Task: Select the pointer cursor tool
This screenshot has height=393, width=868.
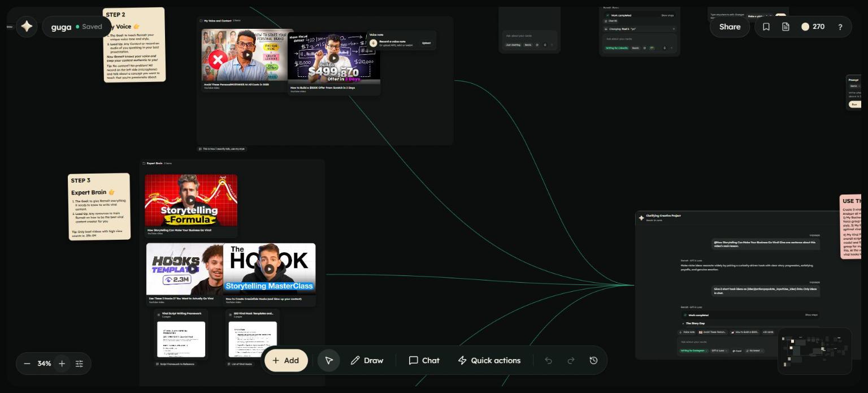Action: click(x=328, y=360)
